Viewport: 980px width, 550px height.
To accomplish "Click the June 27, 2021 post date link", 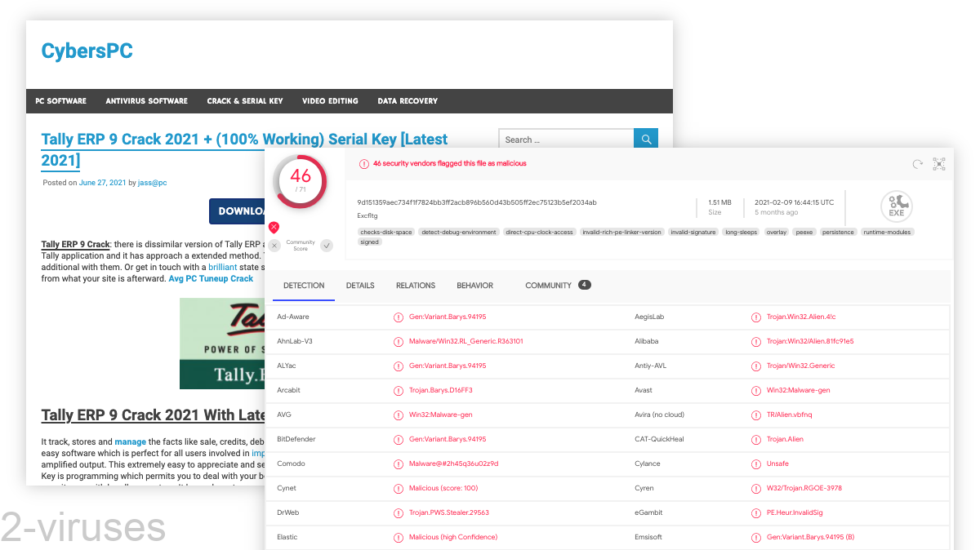I will pyautogui.click(x=102, y=183).
